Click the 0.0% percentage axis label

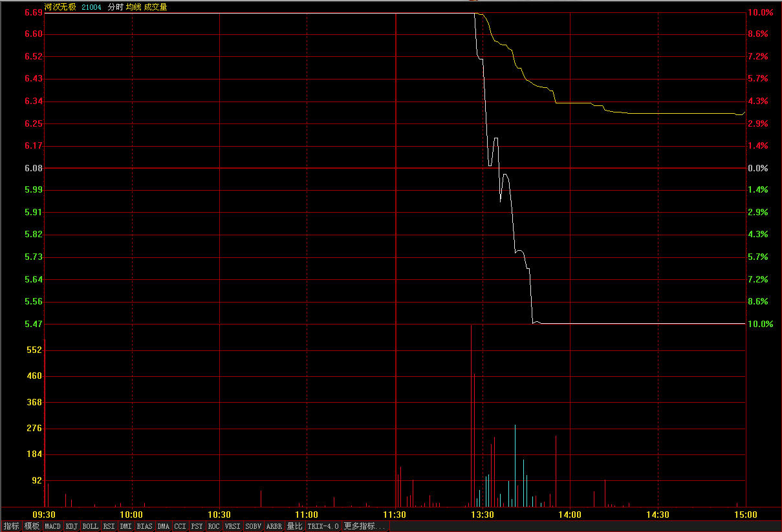click(757, 168)
